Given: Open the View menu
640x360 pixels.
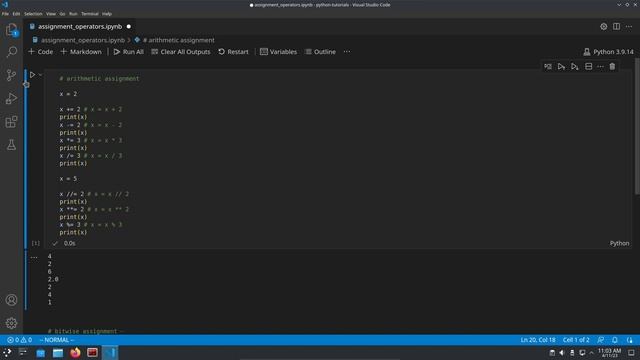Looking at the screenshot, I should click(x=51, y=14).
